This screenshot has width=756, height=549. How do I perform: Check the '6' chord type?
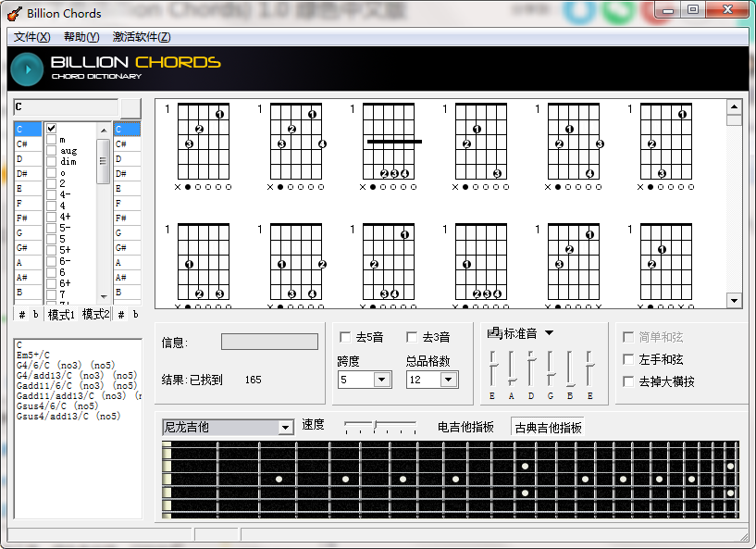pyautogui.click(x=52, y=272)
